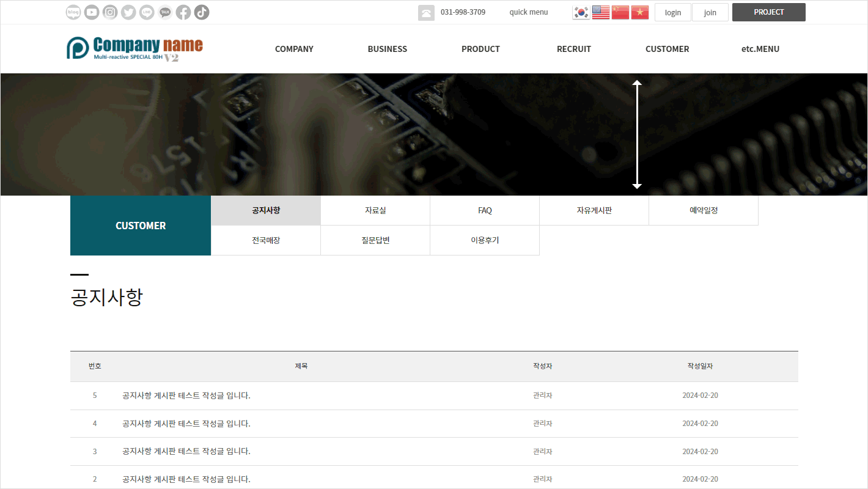Switch language with the US flag
Image resolution: width=868 pixels, height=489 pixels.
click(x=601, y=12)
